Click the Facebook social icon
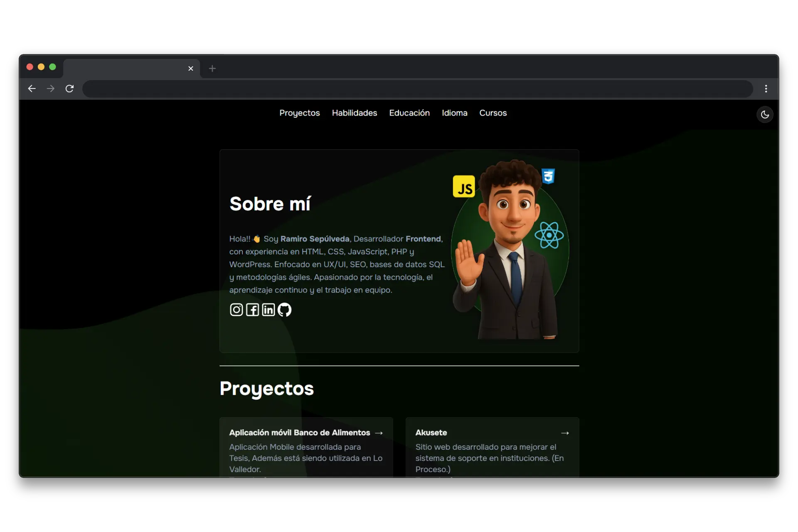The image size is (798, 532). (x=252, y=310)
